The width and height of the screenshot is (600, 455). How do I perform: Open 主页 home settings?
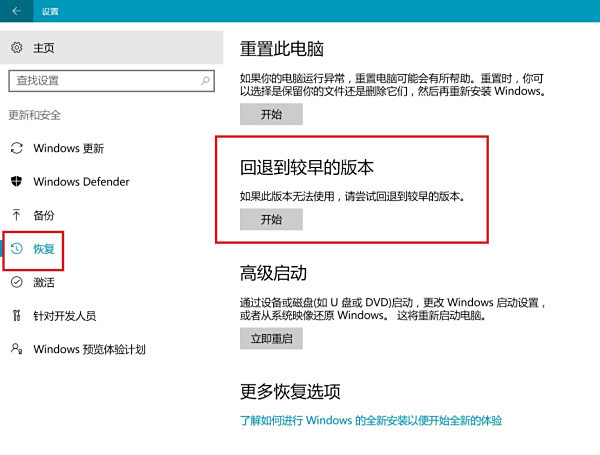coord(111,47)
